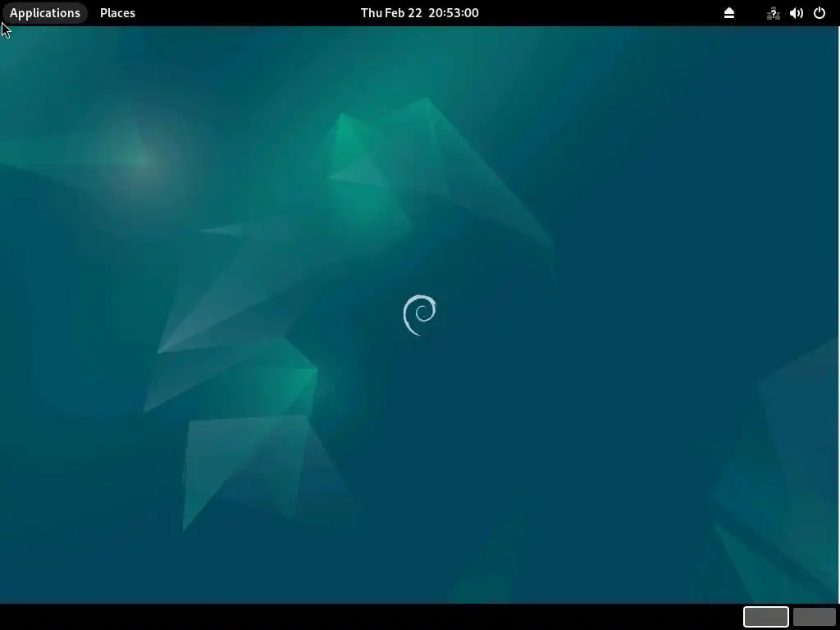
Task: Open the Applications menu
Action: pos(45,13)
